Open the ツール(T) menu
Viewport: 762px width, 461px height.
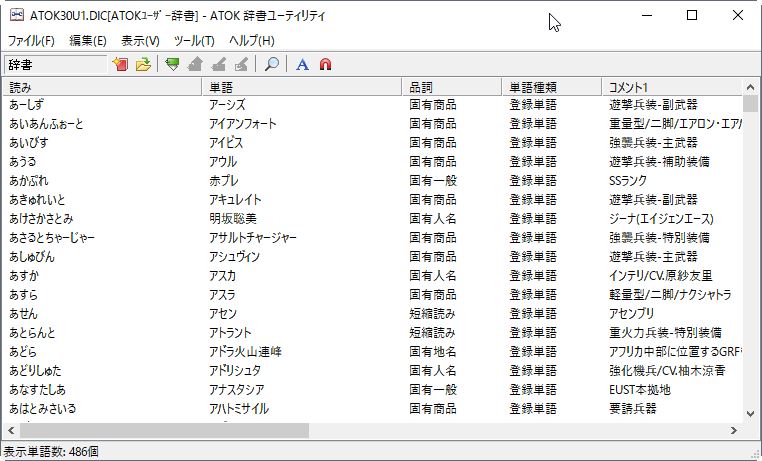(194, 41)
